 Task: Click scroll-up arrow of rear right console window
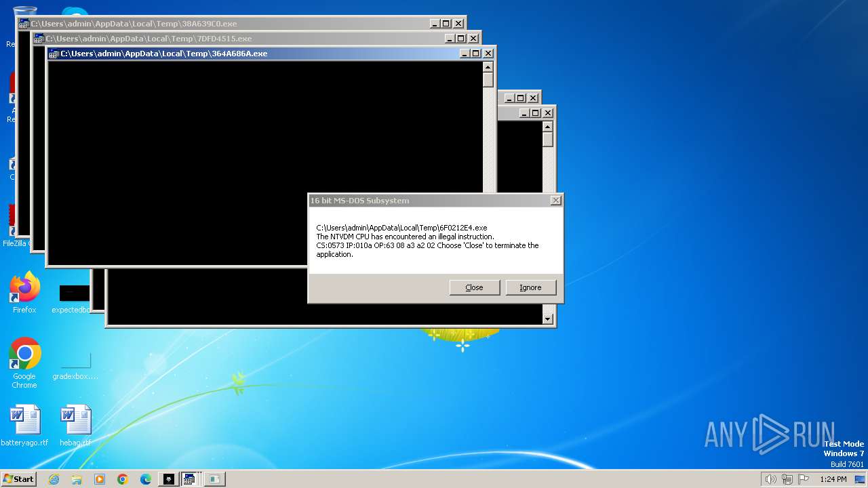(548, 126)
